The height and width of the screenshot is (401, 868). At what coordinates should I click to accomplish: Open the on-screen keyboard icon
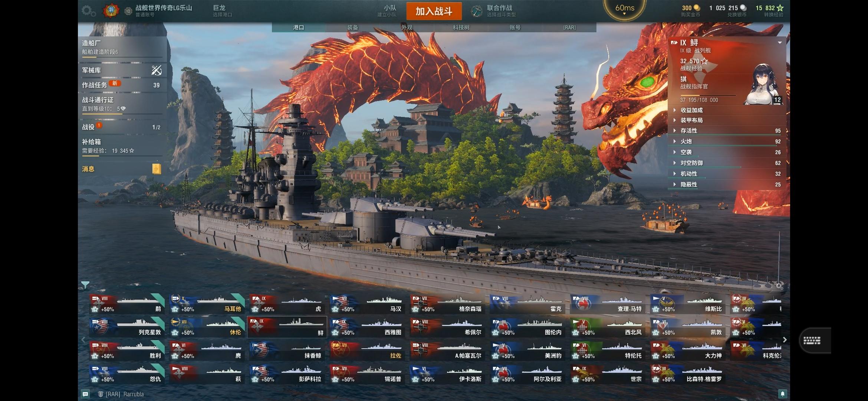pyautogui.click(x=812, y=340)
